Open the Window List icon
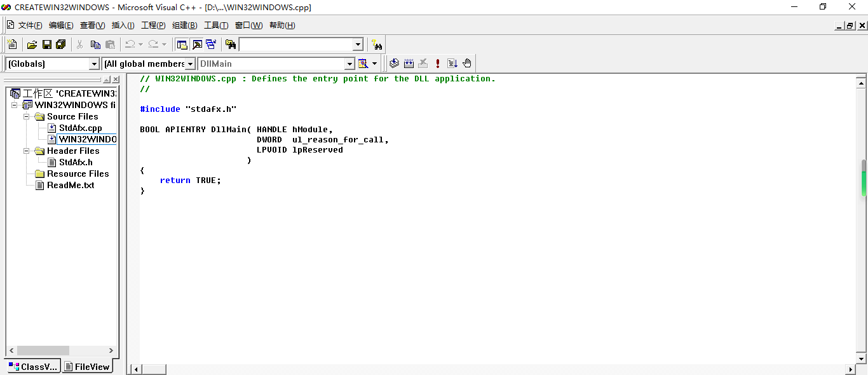 click(211, 44)
